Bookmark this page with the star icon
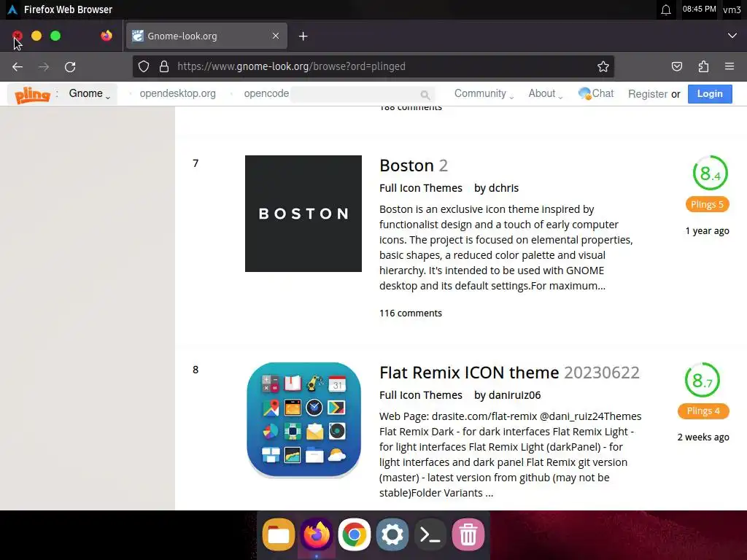The image size is (747, 560). click(603, 66)
